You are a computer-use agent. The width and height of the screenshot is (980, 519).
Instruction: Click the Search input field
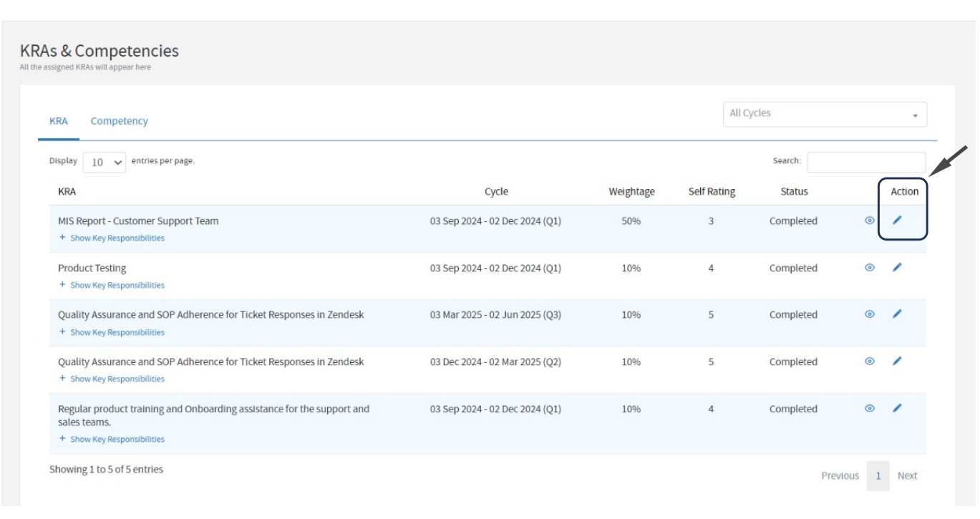pos(865,162)
